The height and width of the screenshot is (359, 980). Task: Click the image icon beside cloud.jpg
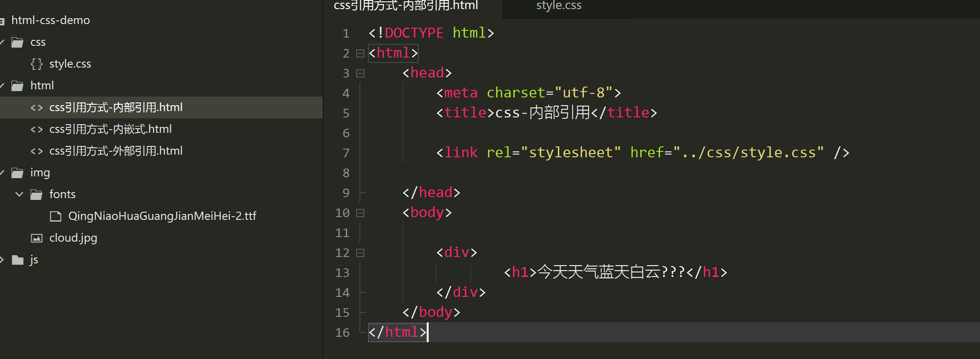[x=37, y=238]
